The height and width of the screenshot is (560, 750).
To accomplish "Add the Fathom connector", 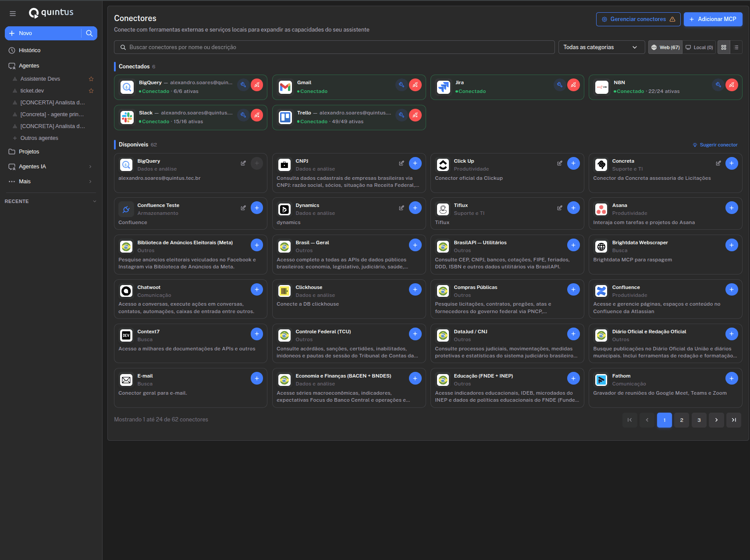I will 732,378.
